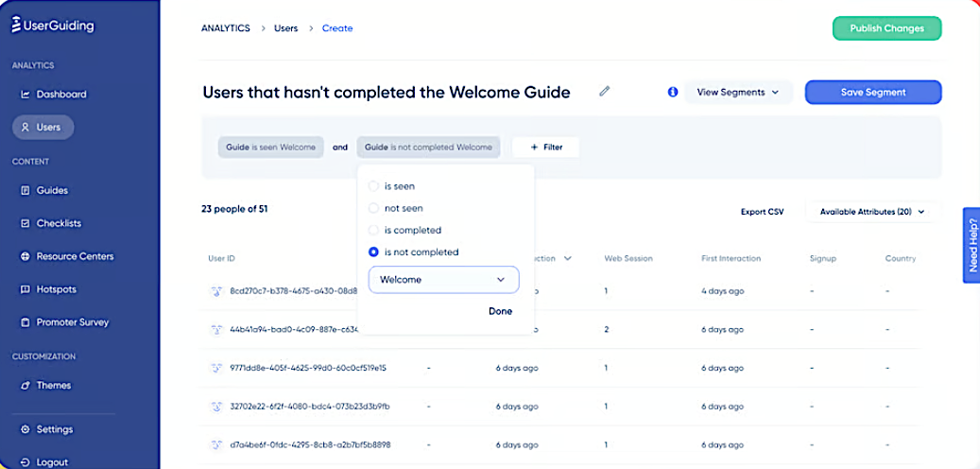Click the Web Session column header
The width and height of the screenshot is (980, 469).
628,258
